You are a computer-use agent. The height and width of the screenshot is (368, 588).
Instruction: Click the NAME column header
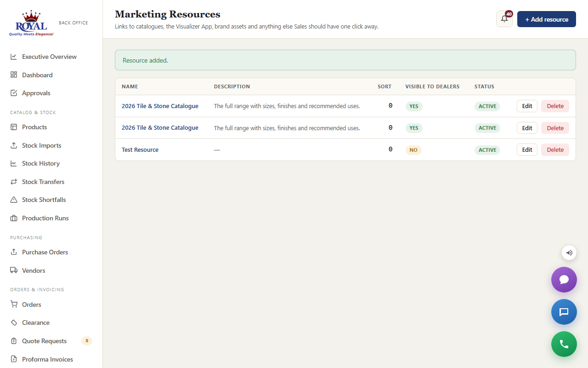pyautogui.click(x=130, y=86)
